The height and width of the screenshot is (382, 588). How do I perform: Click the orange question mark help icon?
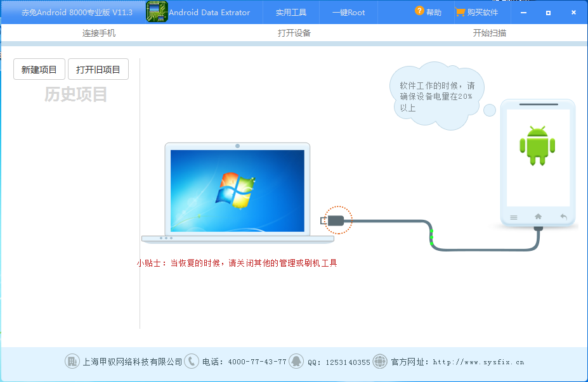pos(419,11)
